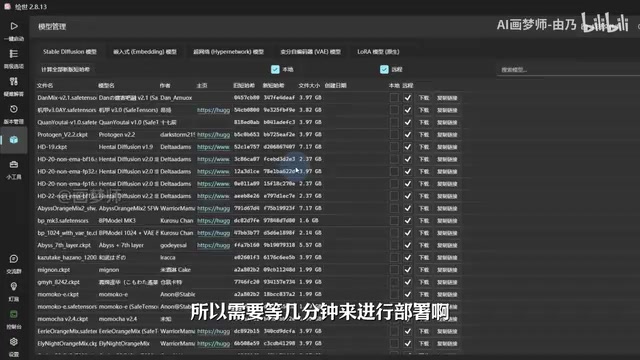Open Version Management clock icon

click(14, 109)
